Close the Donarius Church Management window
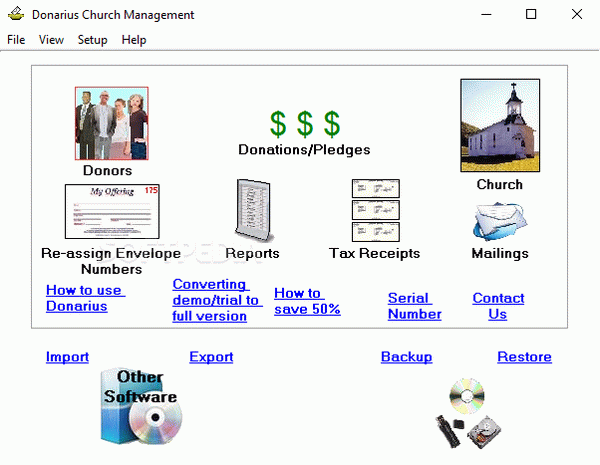This screenshot has height=465, width=600. 577,15
